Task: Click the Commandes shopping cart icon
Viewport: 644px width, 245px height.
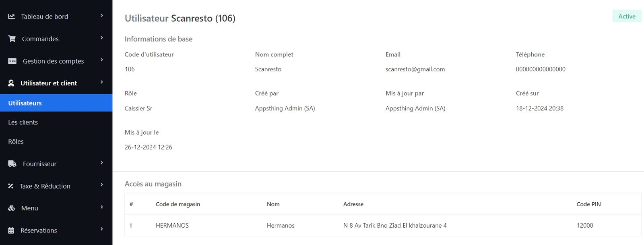Action: click(x=12, y=39)
